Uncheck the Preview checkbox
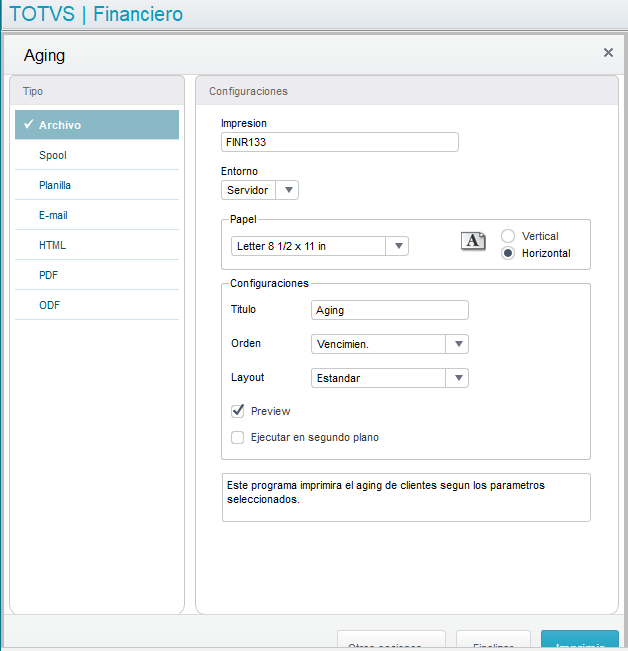 (x=238, y=411)
